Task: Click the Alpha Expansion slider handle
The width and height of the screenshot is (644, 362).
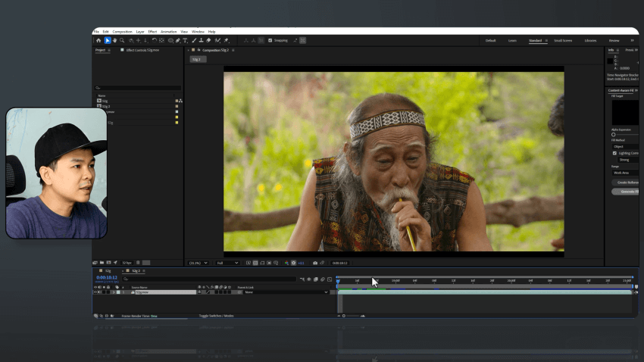Action: tap(613, 135)
